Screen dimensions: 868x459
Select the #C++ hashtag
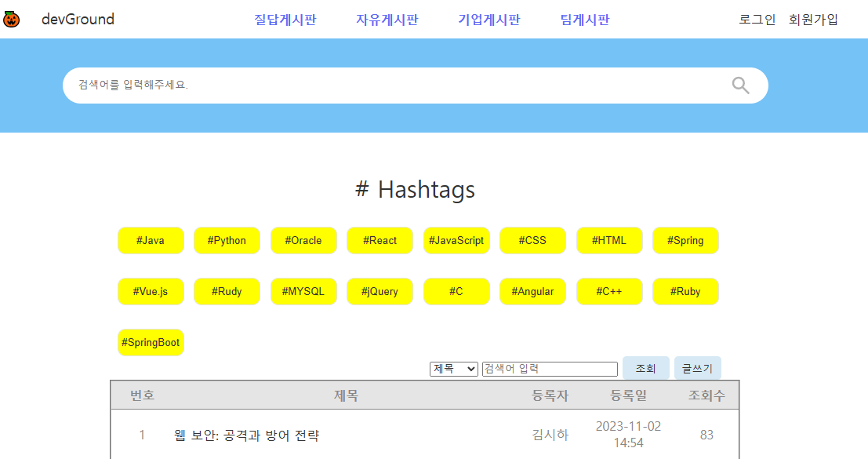click(609, 291)
